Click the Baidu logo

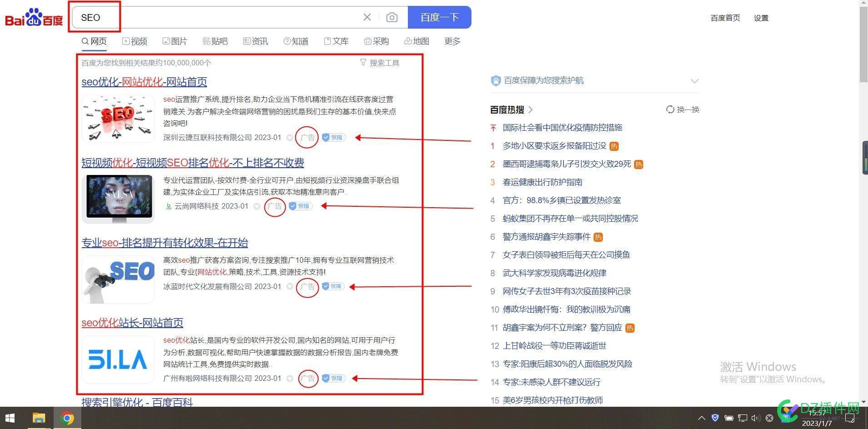tap(34, 18)
